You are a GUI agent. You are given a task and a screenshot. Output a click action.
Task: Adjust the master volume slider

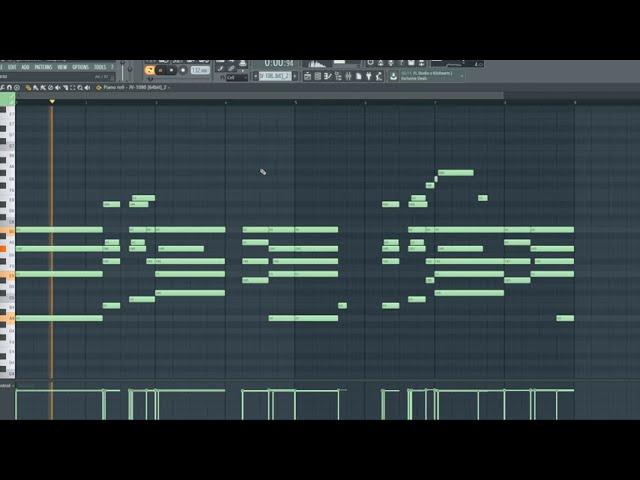pyautogui.click(x=122, y=71)
